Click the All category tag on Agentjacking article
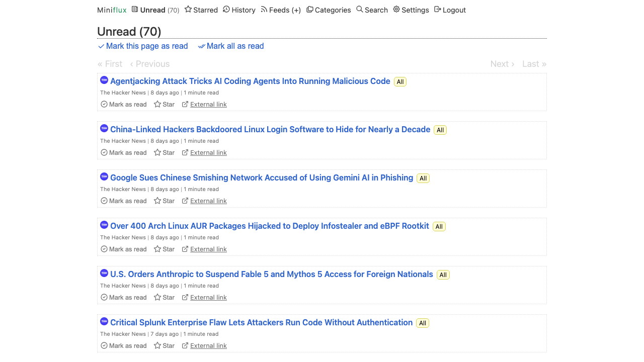Viewport: 644px width, 362px height. coord(400,82)
